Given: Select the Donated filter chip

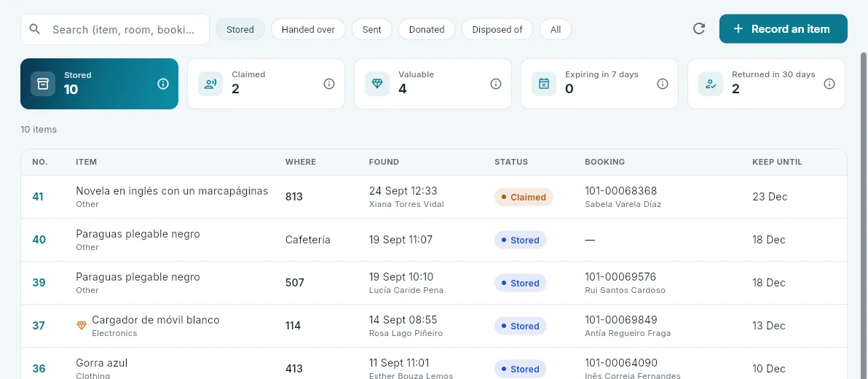Looking at the screenshot, I should [426, 29].
